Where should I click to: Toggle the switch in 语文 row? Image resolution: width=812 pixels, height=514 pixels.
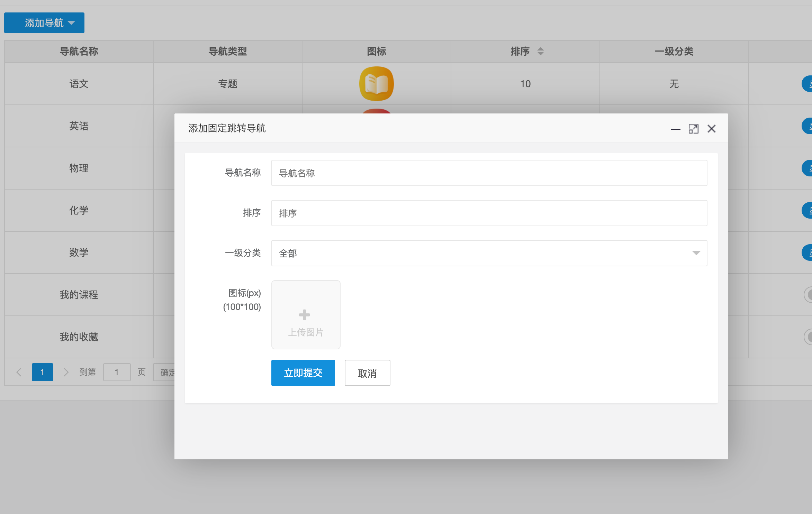(x=807, y=84)
